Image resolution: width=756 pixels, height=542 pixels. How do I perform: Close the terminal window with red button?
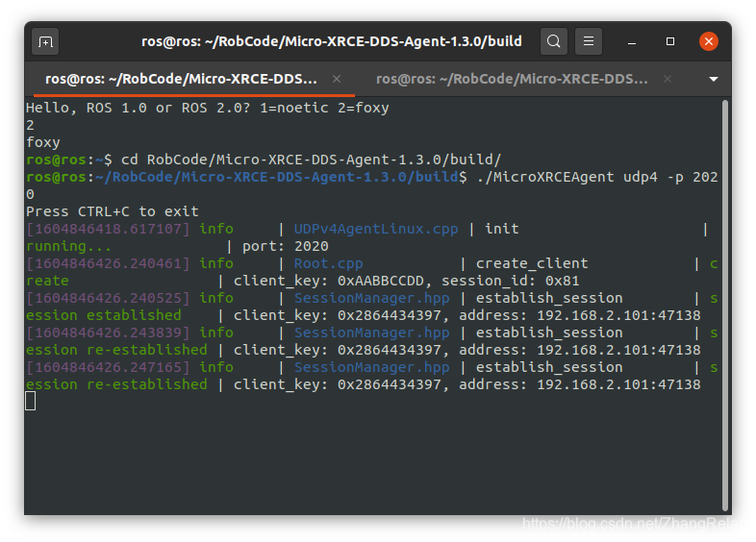(x=708, y=41)
